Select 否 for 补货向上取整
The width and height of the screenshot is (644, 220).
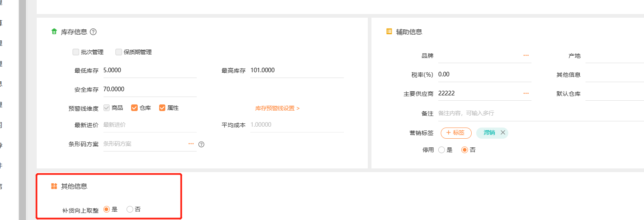(130, 209)
